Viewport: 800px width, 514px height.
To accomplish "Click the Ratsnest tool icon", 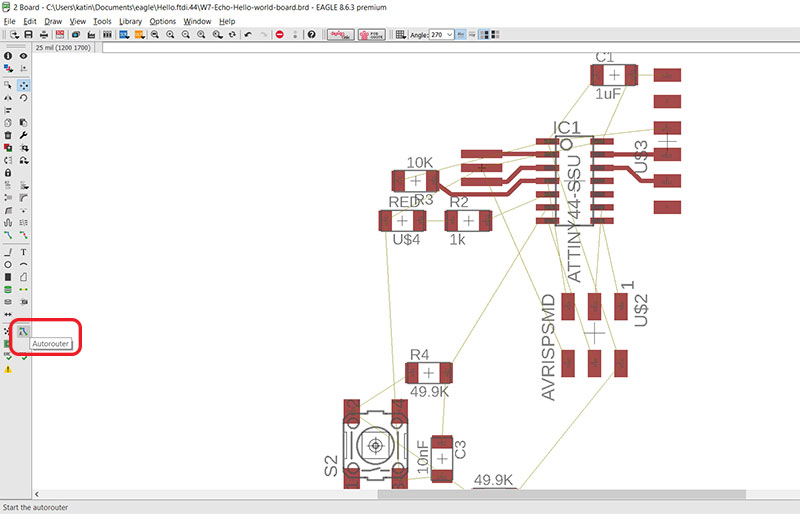I will [7, 331].
